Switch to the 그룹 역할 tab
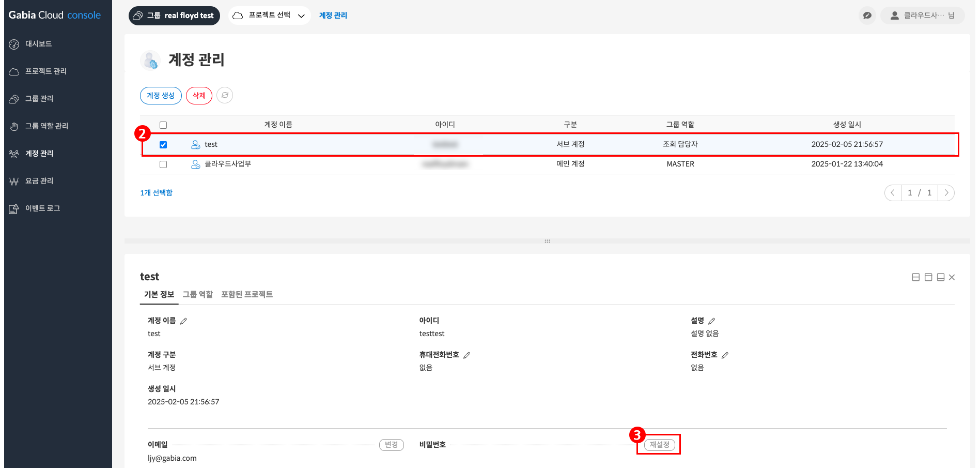The width and height of the screenshot is (980, 468). (x=198, y=294)
